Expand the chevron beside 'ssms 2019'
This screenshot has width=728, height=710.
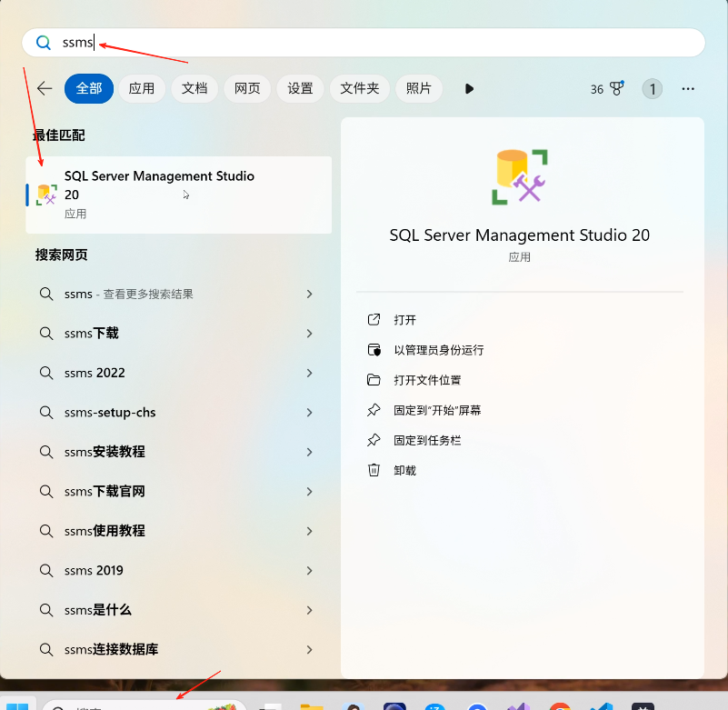click(309, 570)
